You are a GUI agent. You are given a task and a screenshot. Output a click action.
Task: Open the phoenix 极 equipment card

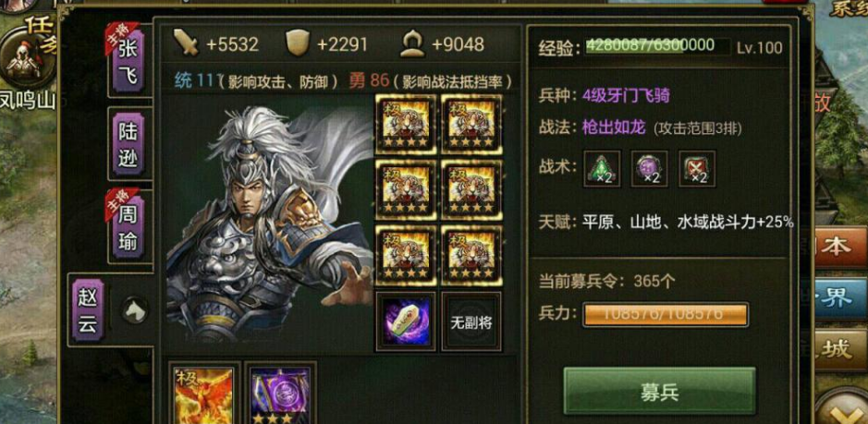[x=203, y=394]
